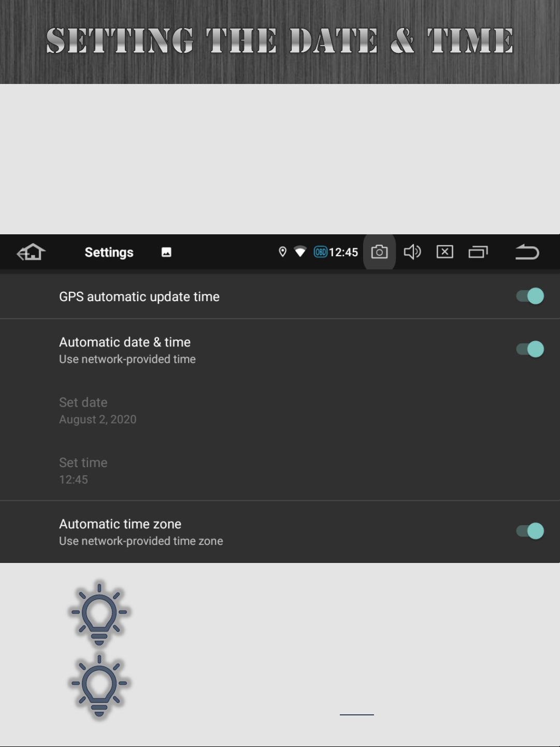Tap the Wi-Fi signal status icon

(x=300, y=252)
